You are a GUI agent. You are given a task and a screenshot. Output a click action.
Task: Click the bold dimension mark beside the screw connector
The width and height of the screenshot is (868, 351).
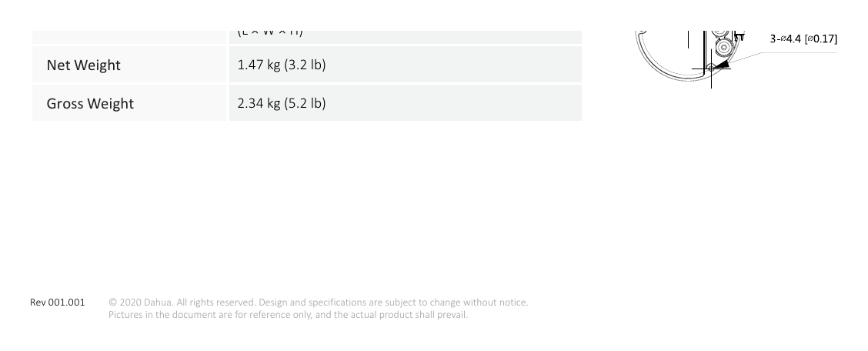pyautogui.click(x=739, y=37)
